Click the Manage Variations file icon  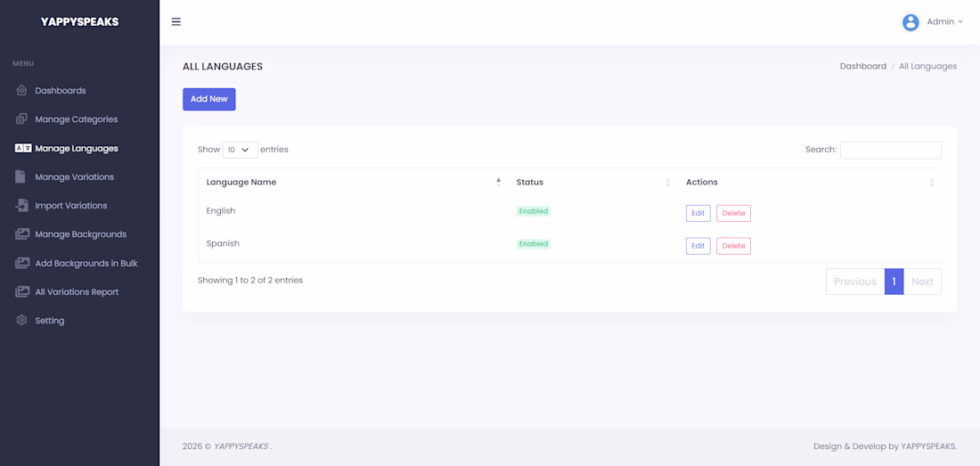click(20, 176)
